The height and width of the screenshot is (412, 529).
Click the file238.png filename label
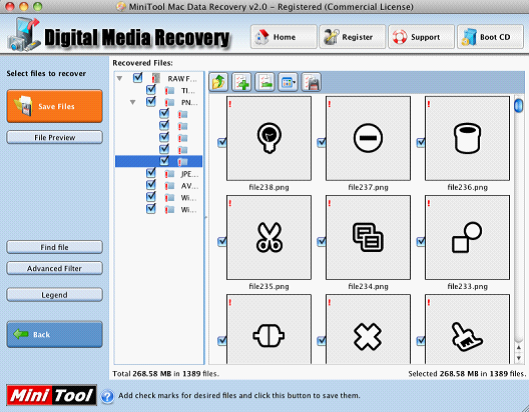[x=269, y=187]
